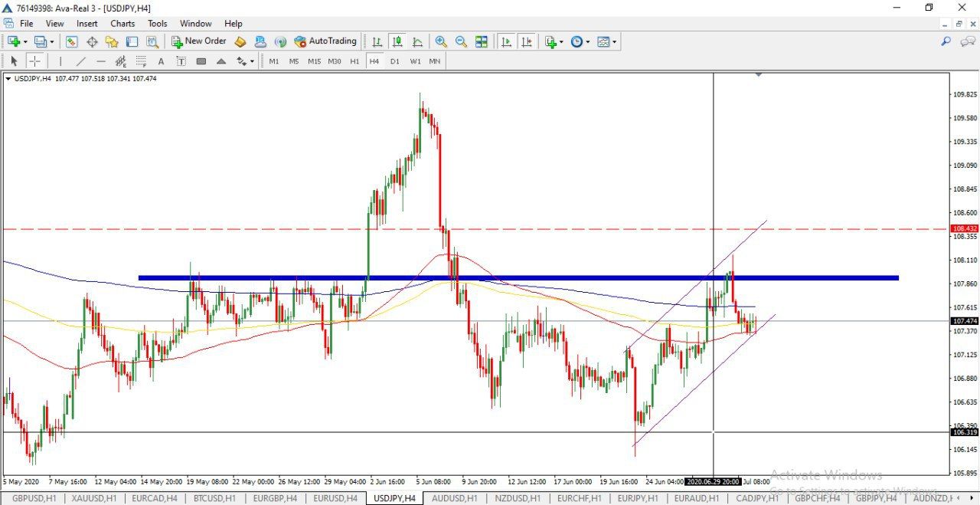Select the Cursor arrow tool
The image size is (980, 505).
tap(14, 61)
